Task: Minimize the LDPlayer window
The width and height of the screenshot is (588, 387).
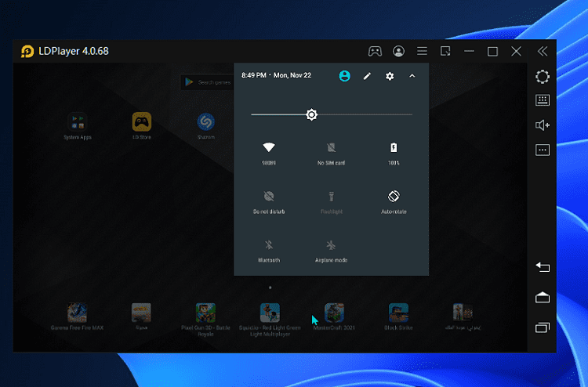Action: tap(469, 52)
